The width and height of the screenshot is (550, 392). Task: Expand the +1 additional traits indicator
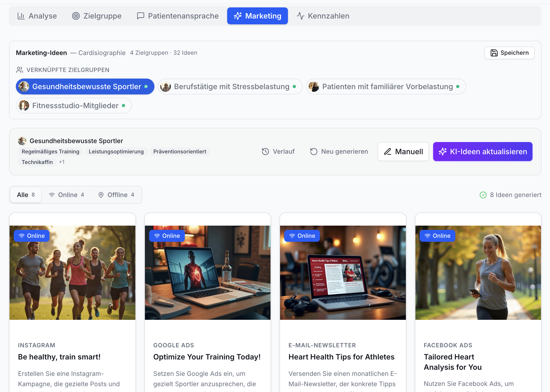[x=62, y=162]
